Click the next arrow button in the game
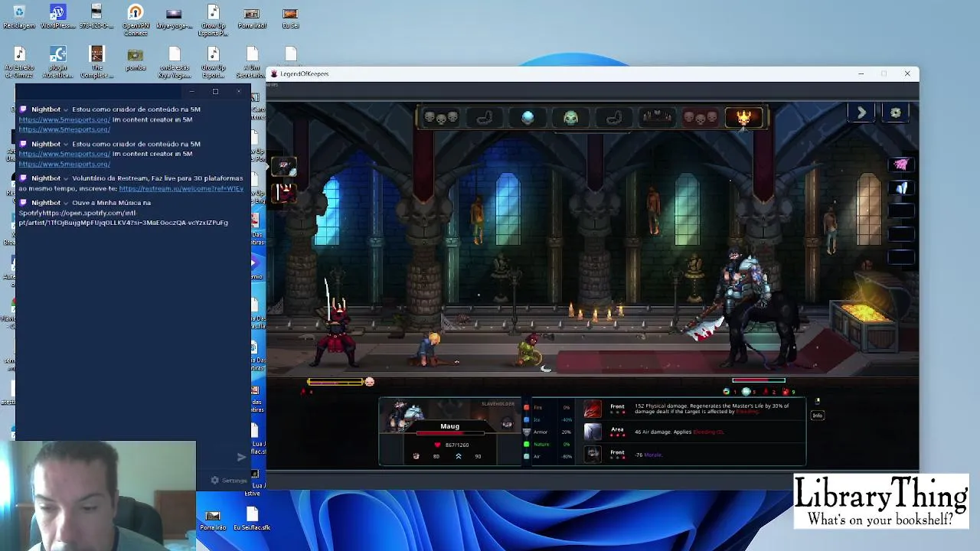The width and height of the screenshot is (980, 551). [861, 112]
